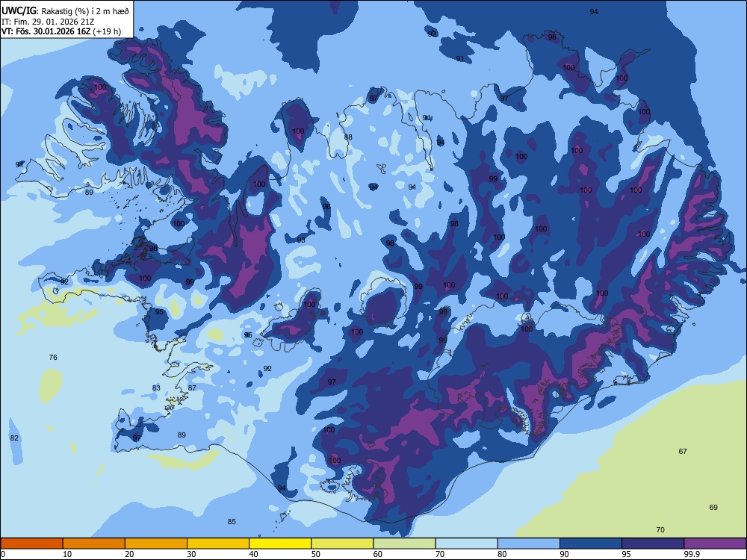Click the 70–80 pale blue legend swatch
This screenshot has width=747, height=560.
[466, 544]
